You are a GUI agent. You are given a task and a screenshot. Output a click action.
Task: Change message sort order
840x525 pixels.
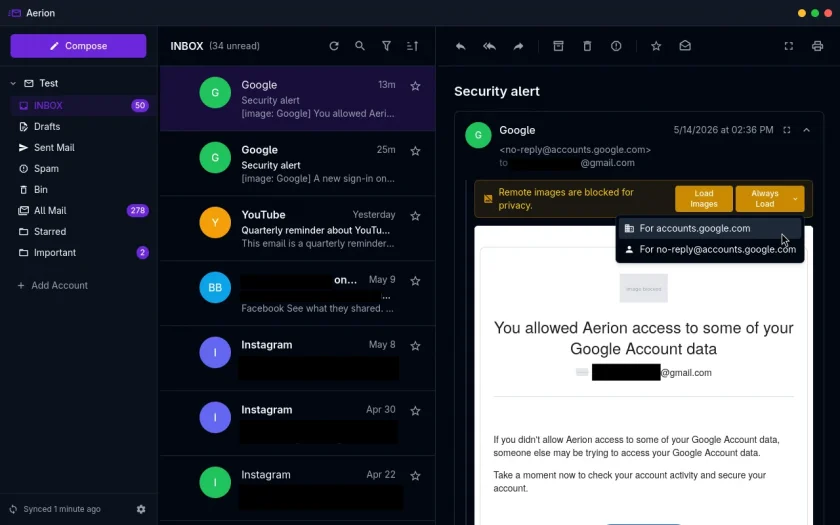pyautogui.click(x=412, y=46)
